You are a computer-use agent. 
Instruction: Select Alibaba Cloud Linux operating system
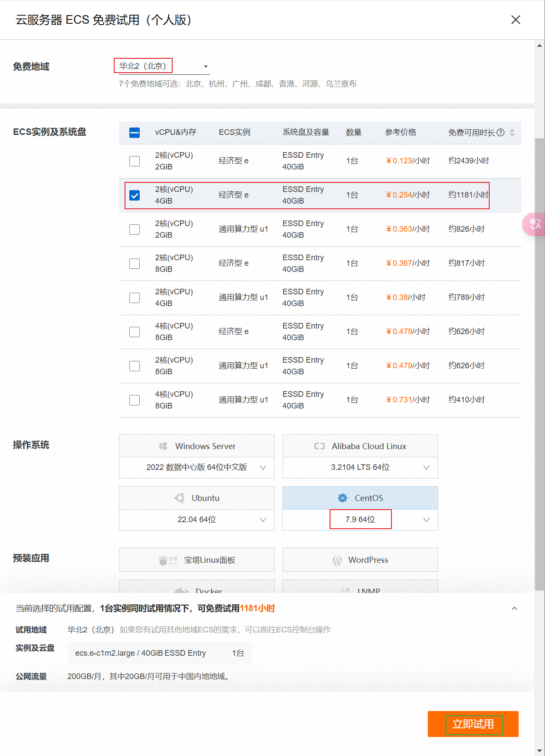pyautogui.click(x=360, y=446)
